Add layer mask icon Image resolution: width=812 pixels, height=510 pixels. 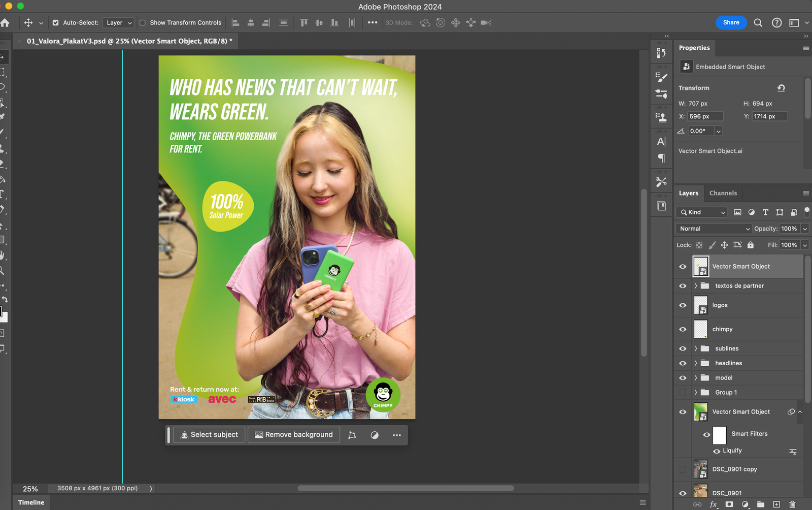(x=729, y=504)
